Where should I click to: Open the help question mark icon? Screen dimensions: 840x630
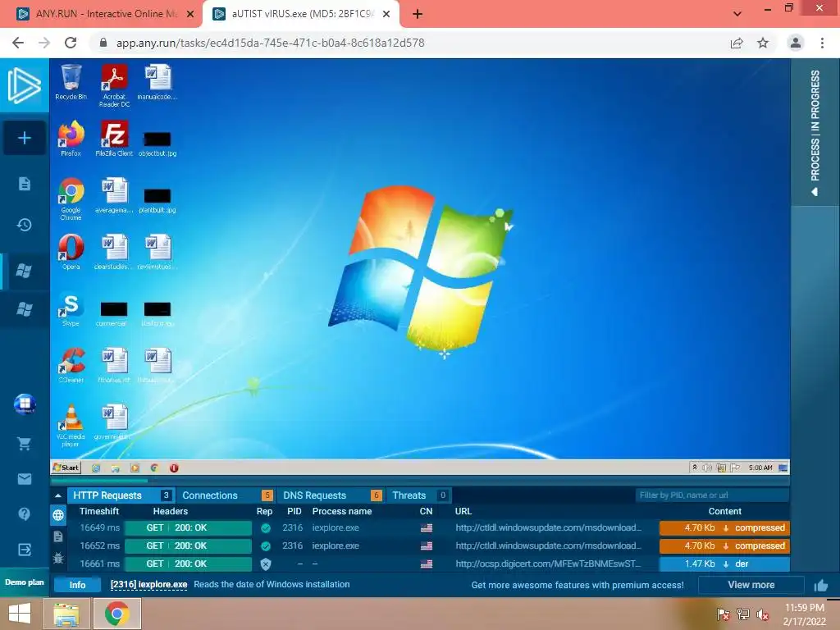[24, 514]
